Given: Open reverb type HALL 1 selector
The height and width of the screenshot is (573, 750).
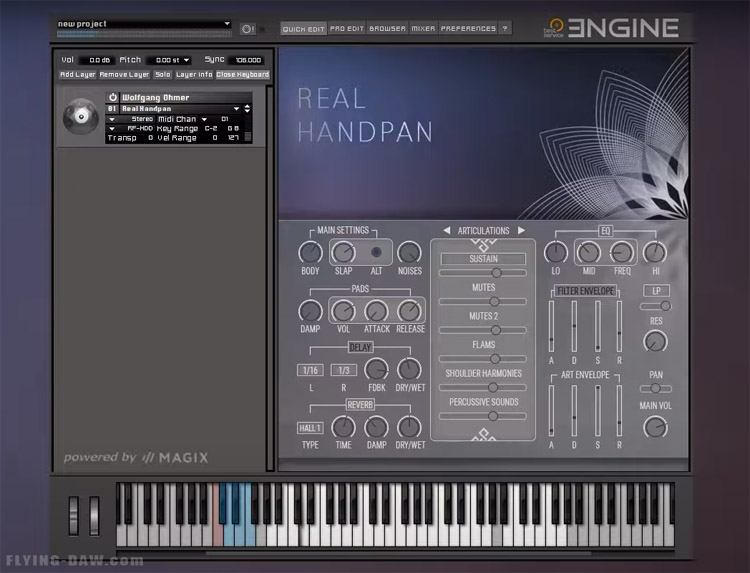Looking at the screenshot, I should [x=310, y=428].
